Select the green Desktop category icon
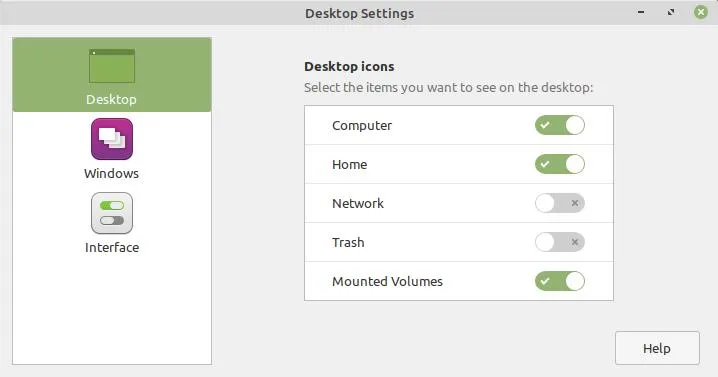Screen dimensions: 718x377 pos(112,66)
